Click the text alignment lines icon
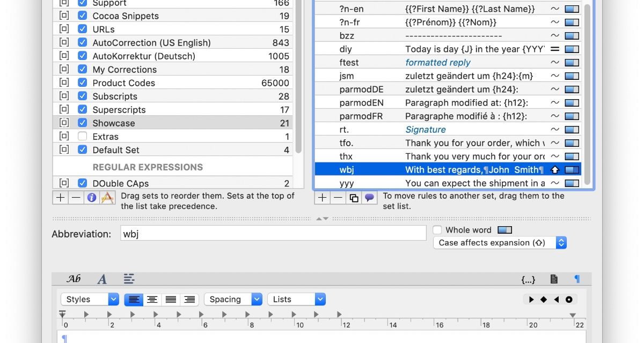644x343 pixels. pyautogui.click(x=129, y=279)
